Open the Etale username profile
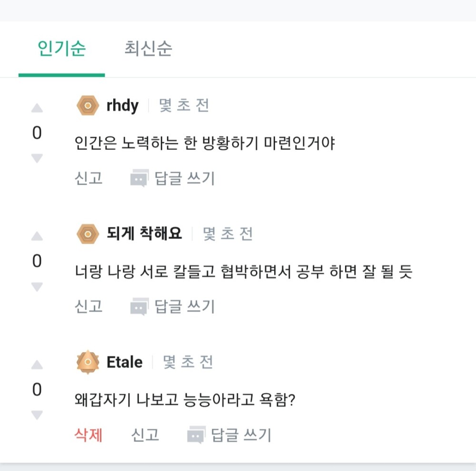Image resolution: width=476 pixels, height=471 pixels. [x=124, y=363]
